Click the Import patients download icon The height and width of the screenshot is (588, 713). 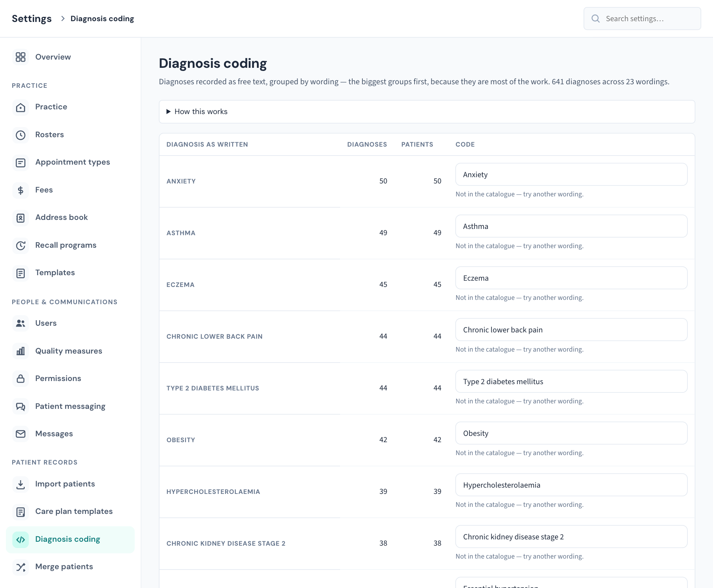coord(20,484)
